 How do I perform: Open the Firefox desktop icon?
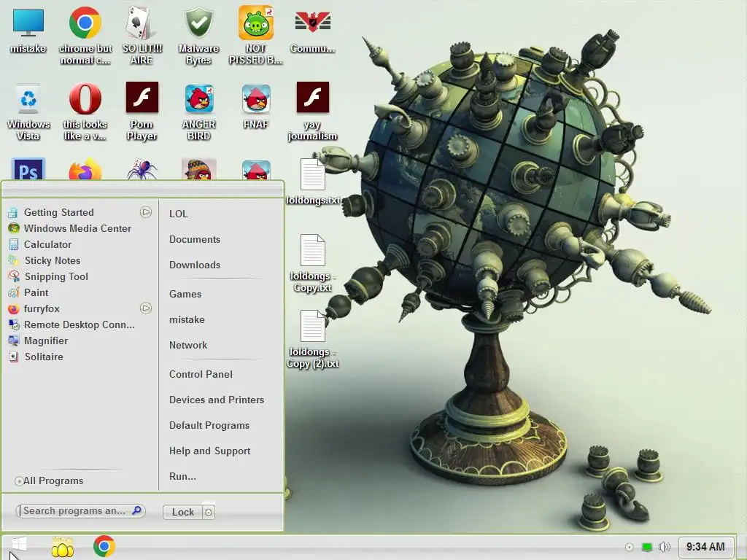(85, 170)
